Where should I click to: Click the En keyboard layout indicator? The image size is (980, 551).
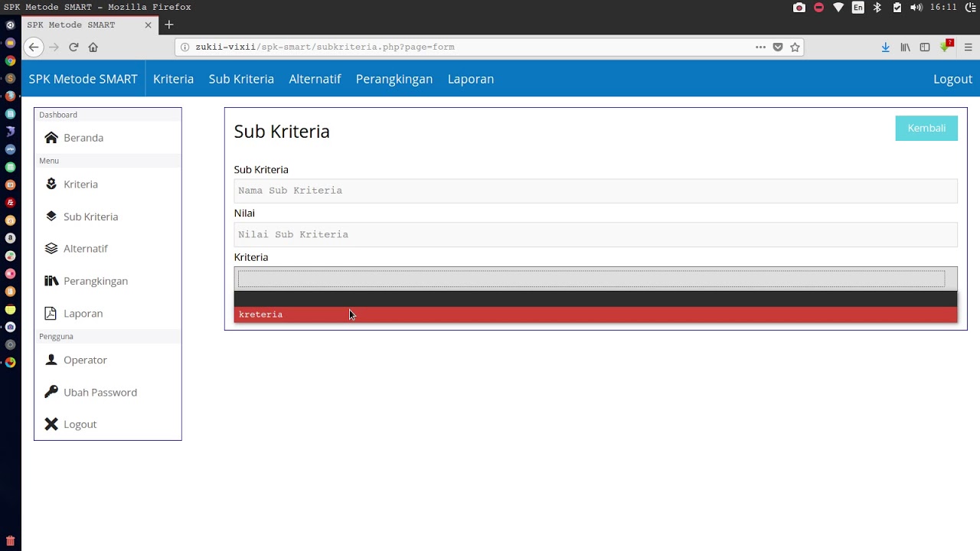(x=857, y=7)
